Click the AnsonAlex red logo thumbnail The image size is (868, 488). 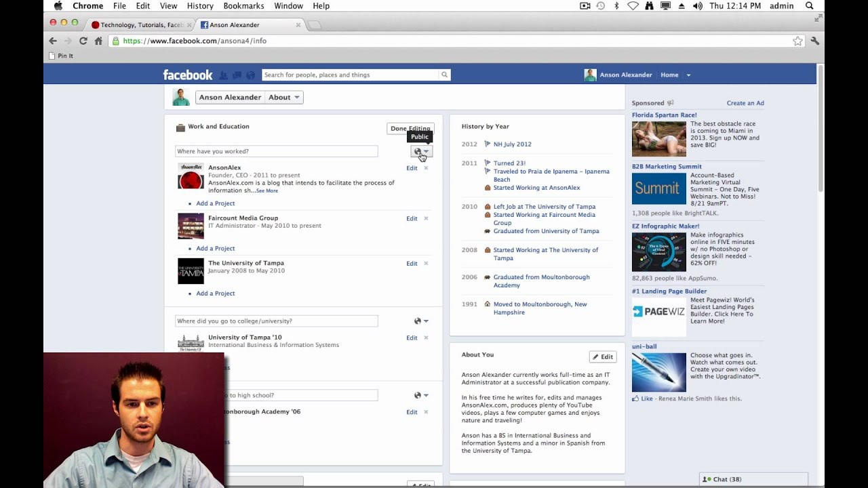click(x=191, y=176)
